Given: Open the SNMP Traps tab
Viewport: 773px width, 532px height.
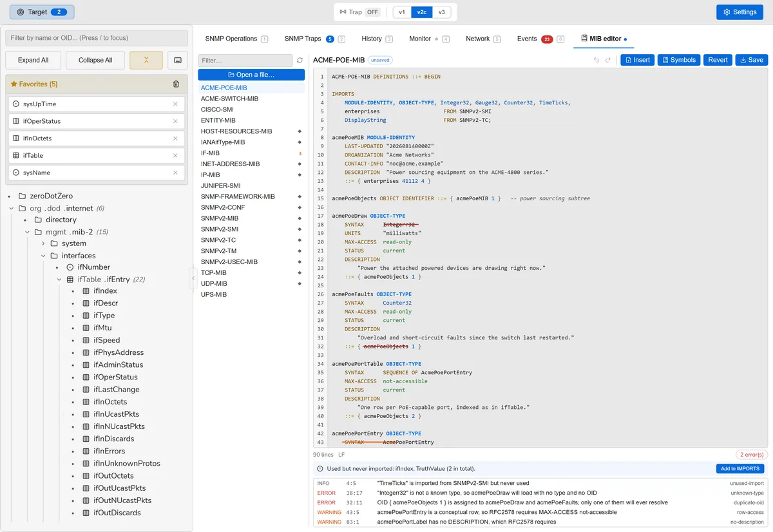Looking at the screenshot, I should pyautogui.click(x=314, y=39).
